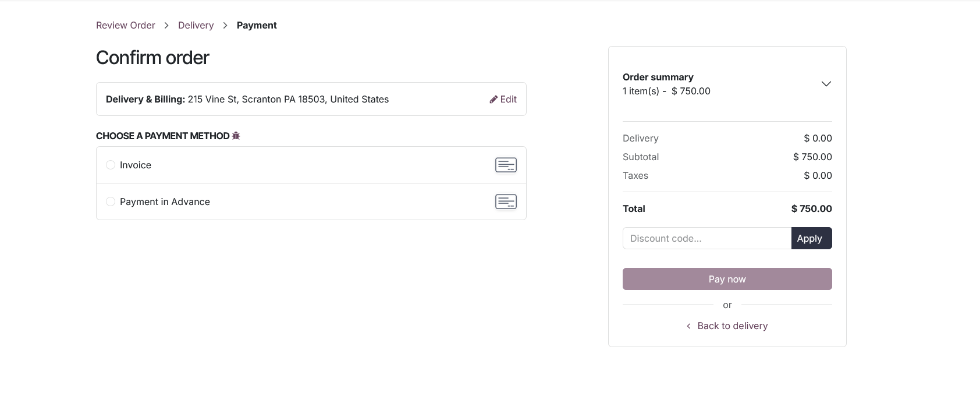
Task: Go to the Delivery breadcrumb step
Action: tap(196, 25)
